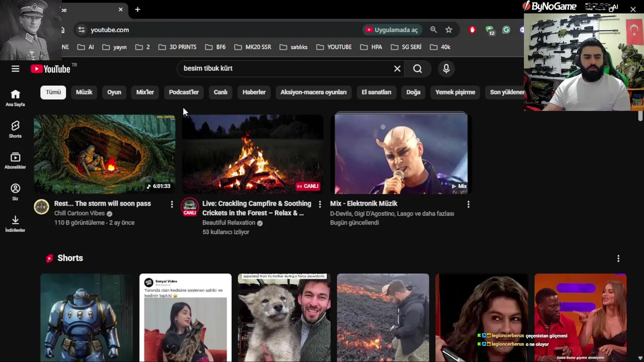
Task: Close the current browser tab
Action: click(x=121, y=10)
